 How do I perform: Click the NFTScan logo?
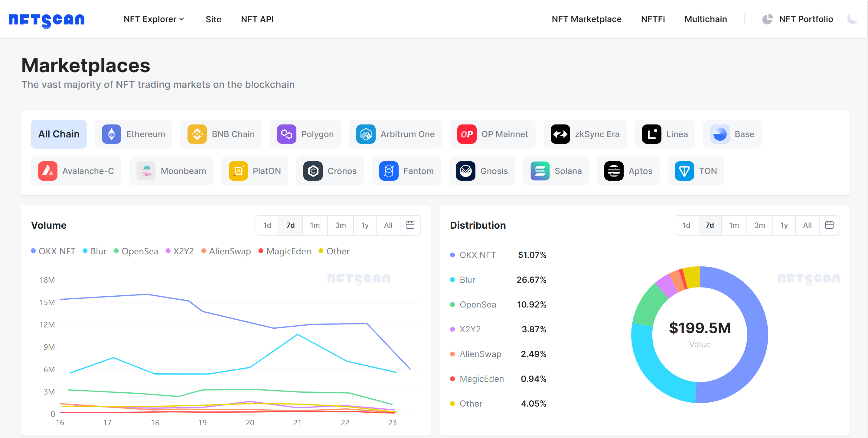click(x=46, y=19)
